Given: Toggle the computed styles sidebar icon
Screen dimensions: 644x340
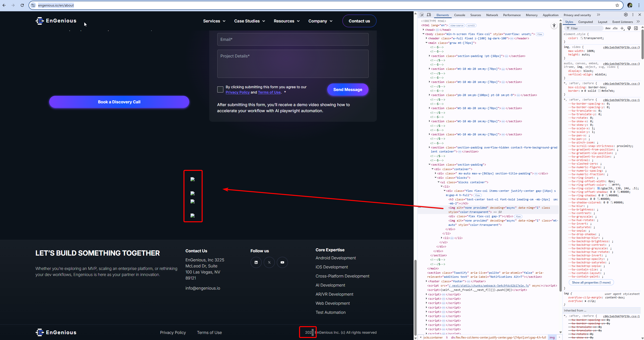Looking at the screenshot, I should click(x=636, y=28).
